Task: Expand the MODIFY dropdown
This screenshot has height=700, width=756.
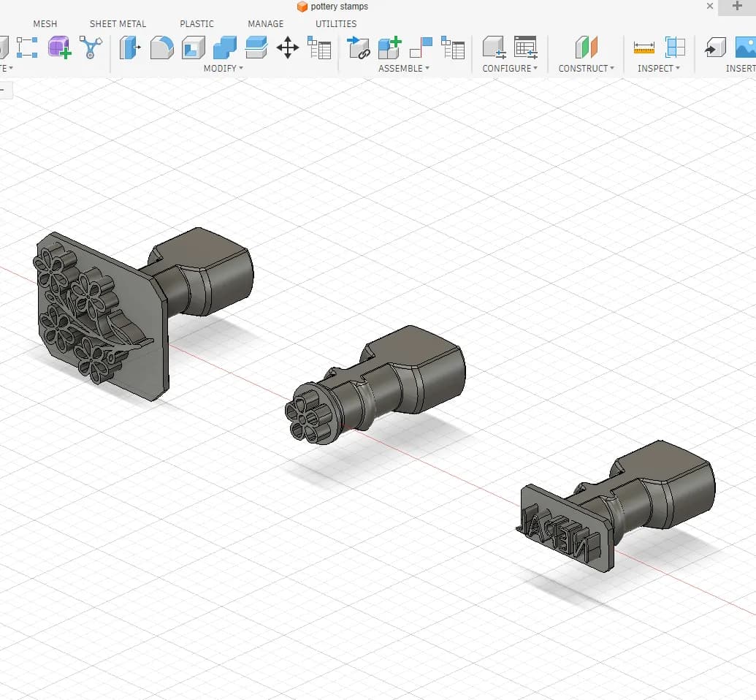Action: [224, 69]
